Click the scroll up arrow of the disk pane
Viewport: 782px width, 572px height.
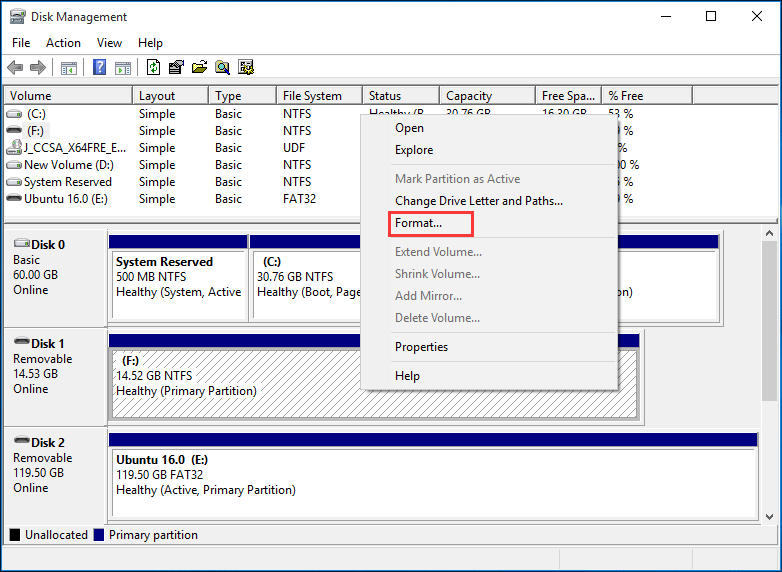[769, 233]
